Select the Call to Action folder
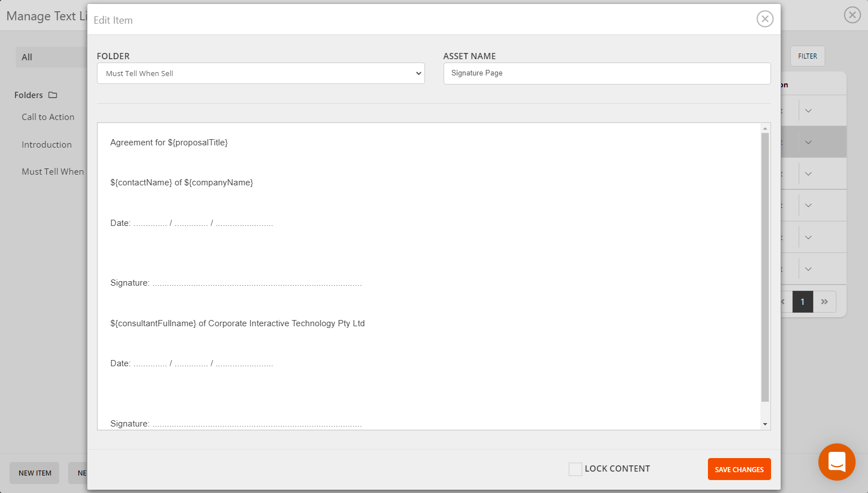Screen dimensions: 868x493 click(x=48, y=117)
